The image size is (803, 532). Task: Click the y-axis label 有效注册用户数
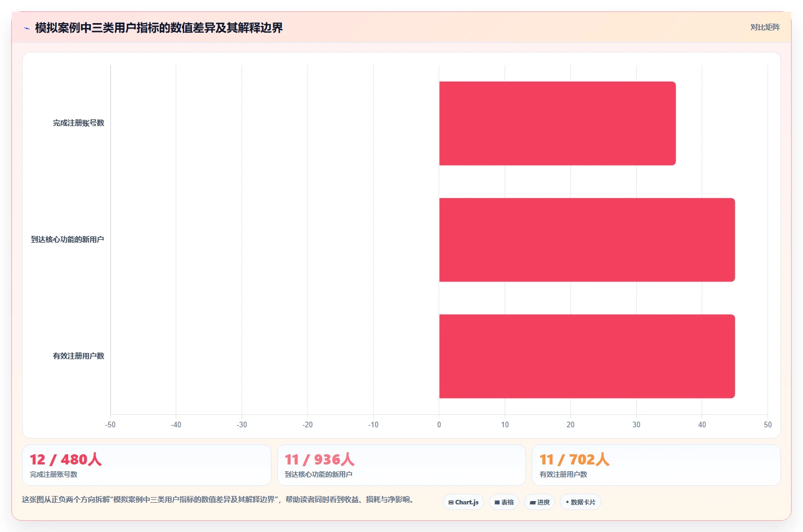(x=78, y=356)
